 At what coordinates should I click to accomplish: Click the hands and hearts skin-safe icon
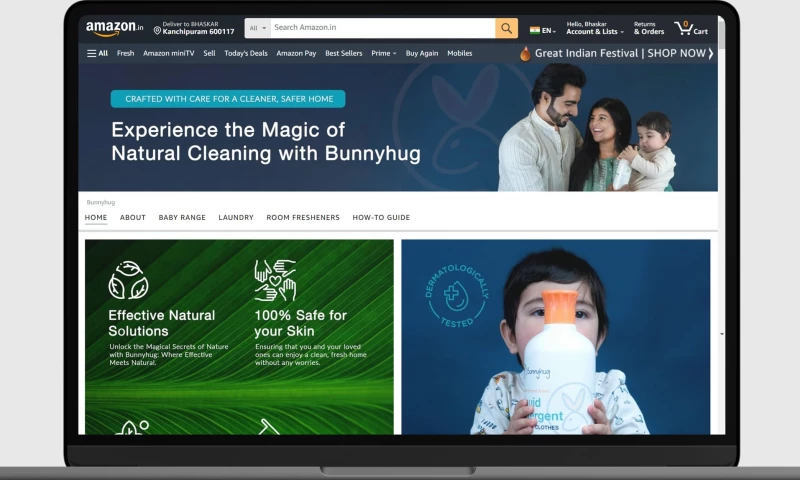coord(275,280)
